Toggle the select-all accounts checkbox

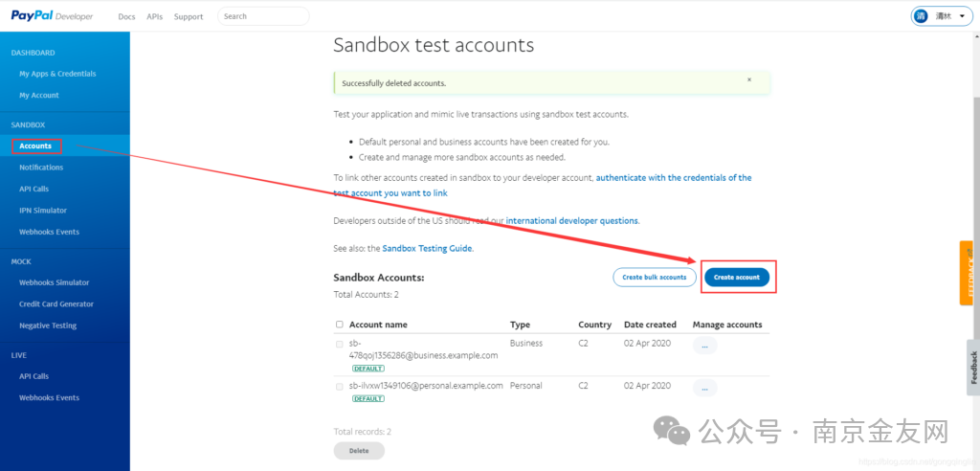click(340, 325)
